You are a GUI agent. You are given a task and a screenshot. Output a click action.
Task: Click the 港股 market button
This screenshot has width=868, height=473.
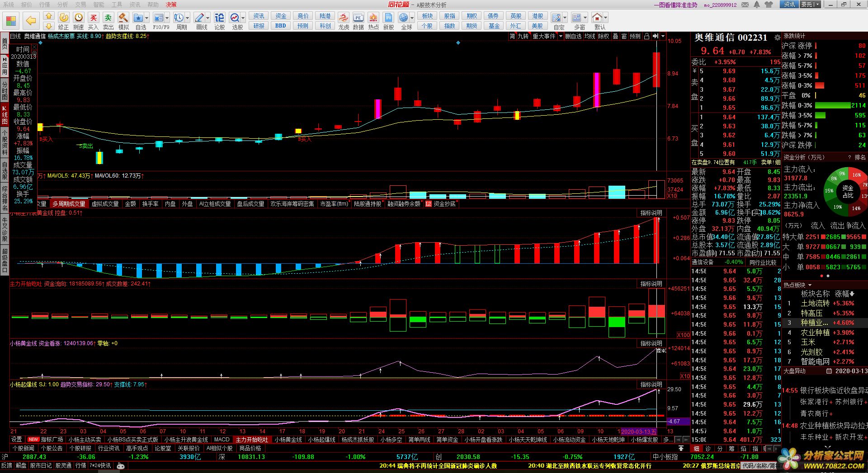click(x=538, y=16)
